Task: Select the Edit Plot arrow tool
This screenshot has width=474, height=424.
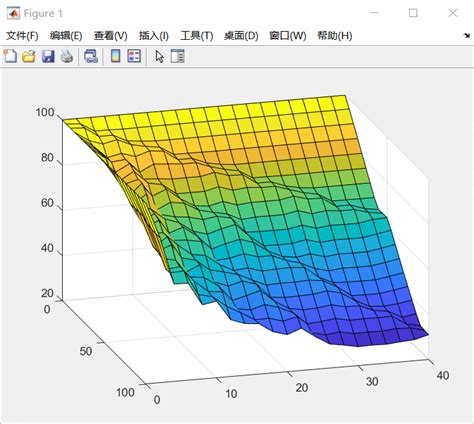Action: pyautogui.click(x=159, y=56)
